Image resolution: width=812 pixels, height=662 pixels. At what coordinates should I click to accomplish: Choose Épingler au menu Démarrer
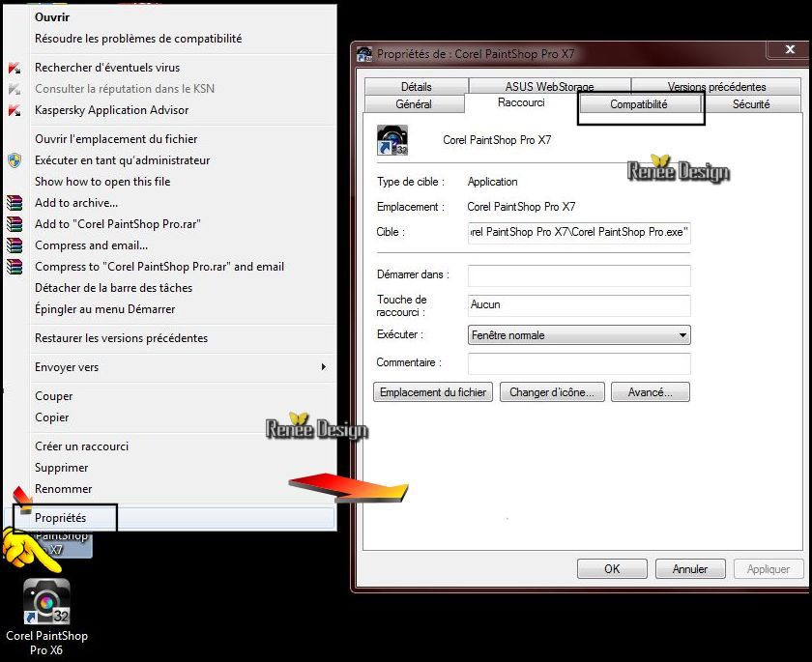(104, 309)
